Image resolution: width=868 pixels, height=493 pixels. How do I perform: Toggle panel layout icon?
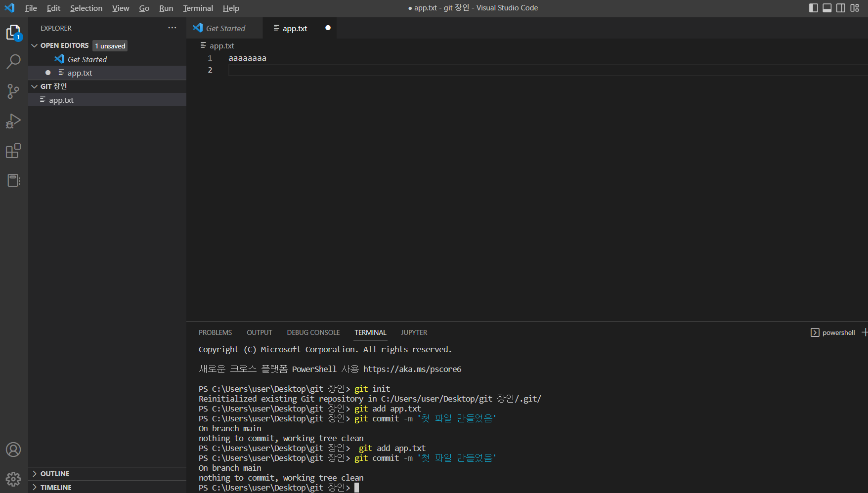click(827, 8)
